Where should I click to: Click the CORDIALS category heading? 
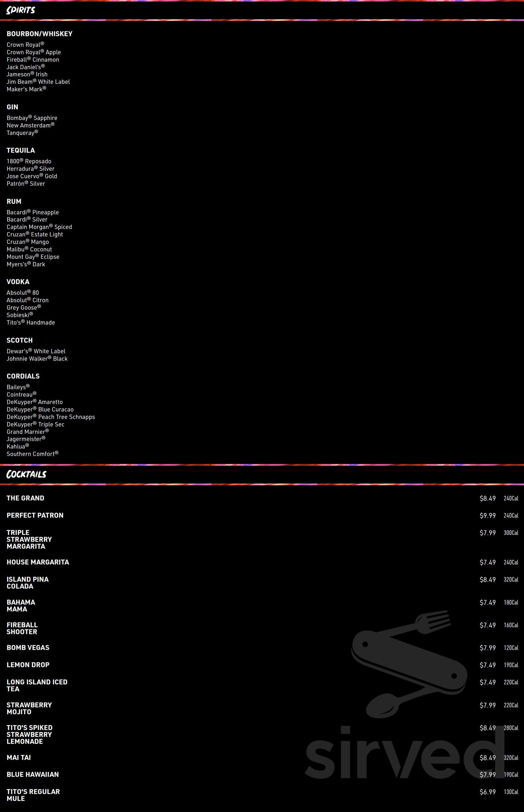click(x=23, y=376)
